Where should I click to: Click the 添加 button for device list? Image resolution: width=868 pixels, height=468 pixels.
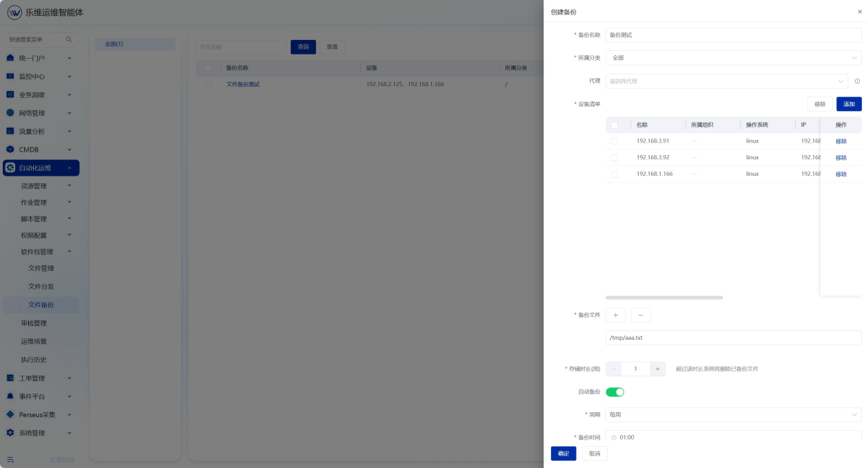click(849, 104)
